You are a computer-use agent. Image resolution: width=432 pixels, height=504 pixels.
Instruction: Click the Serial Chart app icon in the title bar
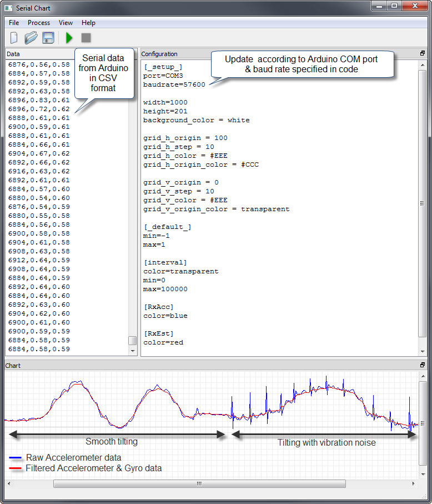[8, 8]
